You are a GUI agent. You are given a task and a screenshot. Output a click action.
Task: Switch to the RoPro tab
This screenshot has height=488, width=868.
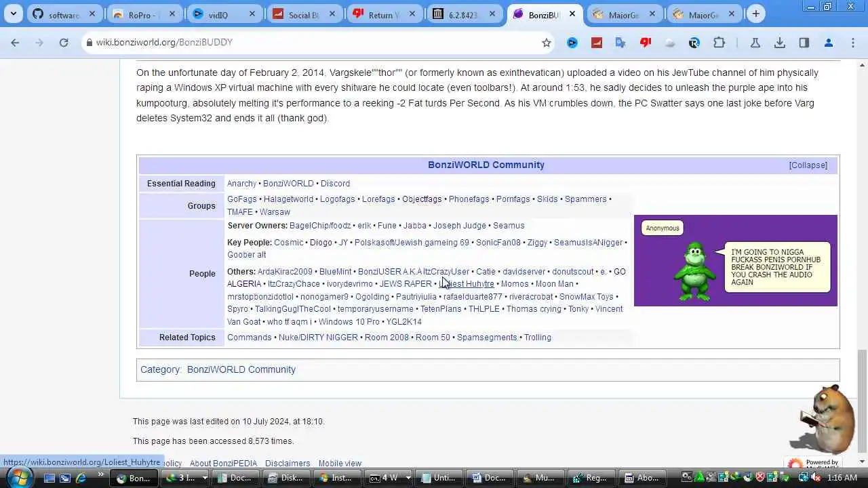144,14
